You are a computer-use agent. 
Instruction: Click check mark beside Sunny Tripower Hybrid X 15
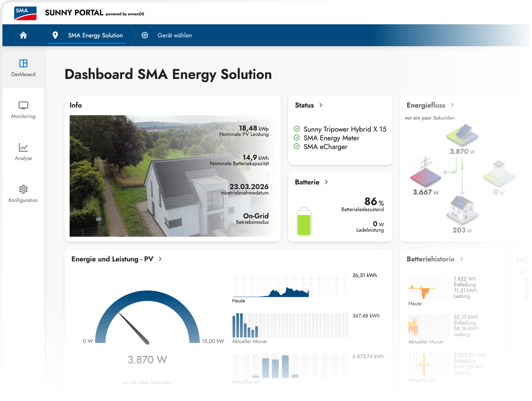click(297, 129)
